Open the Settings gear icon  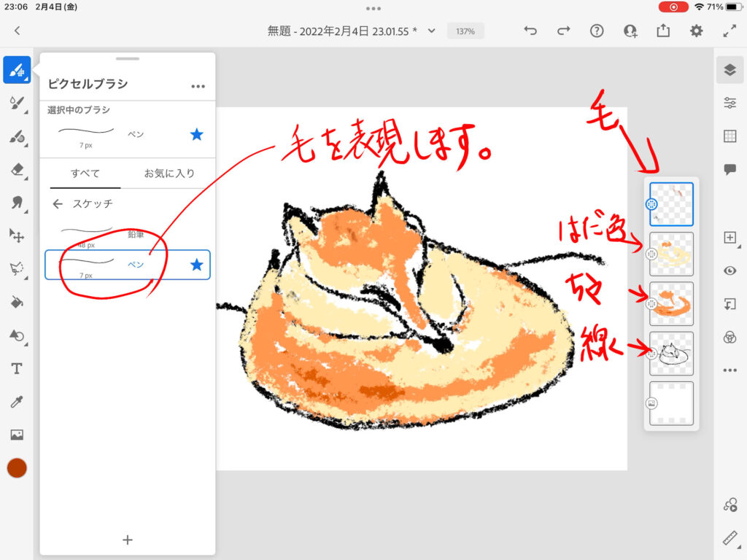(697, 31)
